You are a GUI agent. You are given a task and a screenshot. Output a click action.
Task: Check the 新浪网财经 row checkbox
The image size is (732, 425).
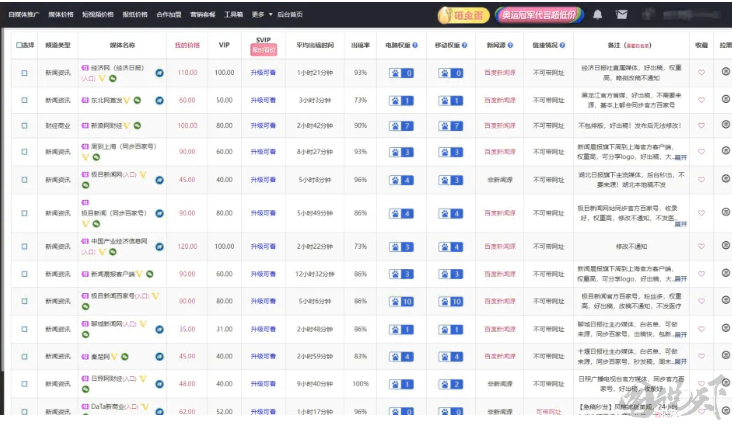[x=24, y=126]
